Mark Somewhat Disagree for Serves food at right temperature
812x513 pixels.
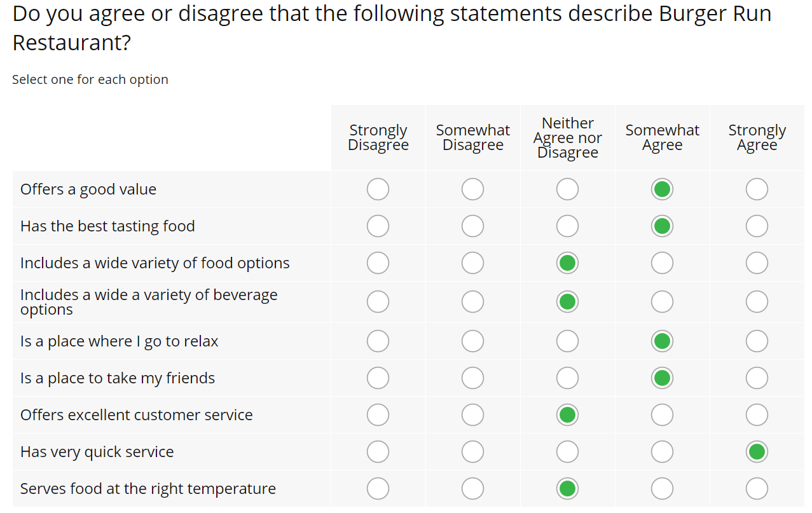pyautogui.click(x=472, y=489)
